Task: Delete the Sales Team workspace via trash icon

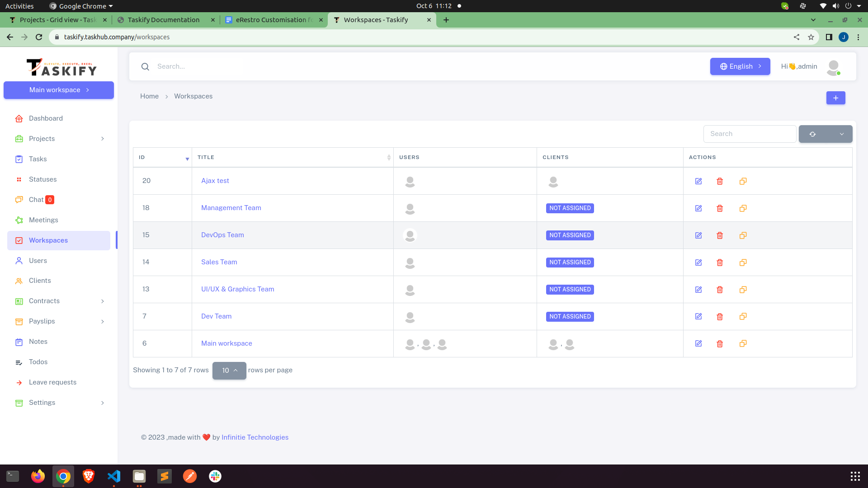Action: pyautogui.click(x=720, y=262)
